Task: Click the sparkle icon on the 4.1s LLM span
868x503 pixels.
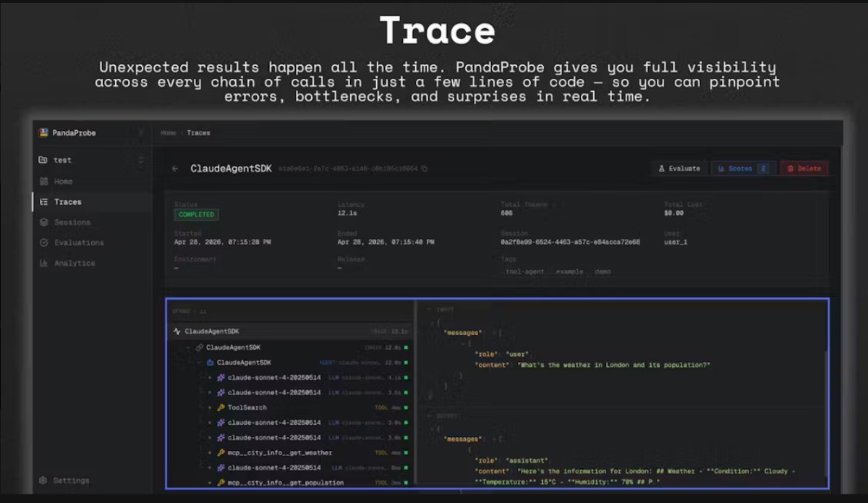Action: (x=221, y=378)
